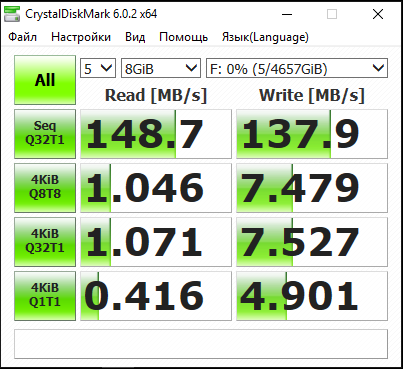This screenshot has height=369, width=403.
Task: Click the Seq read result 148.7
Action: pos(156,134)
